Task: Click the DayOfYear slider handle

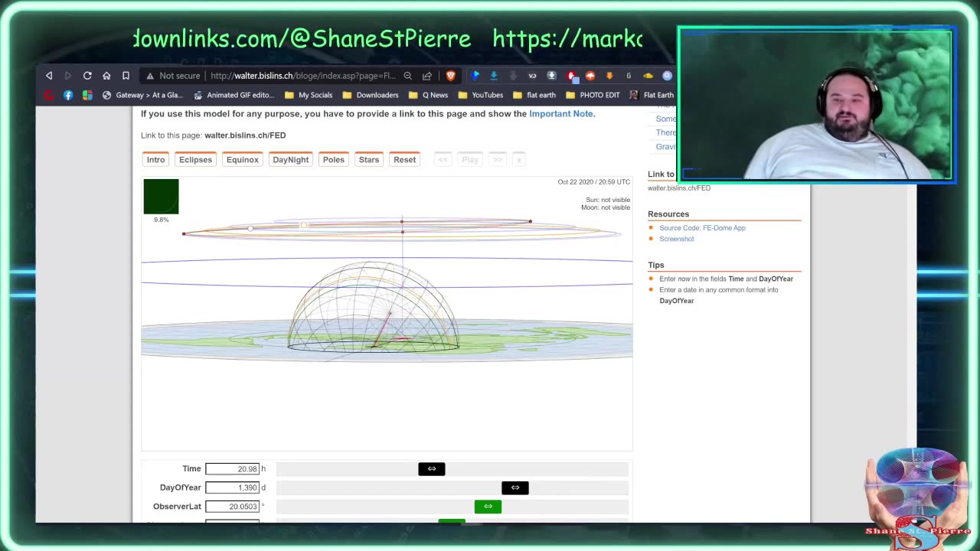Action: 515,487
